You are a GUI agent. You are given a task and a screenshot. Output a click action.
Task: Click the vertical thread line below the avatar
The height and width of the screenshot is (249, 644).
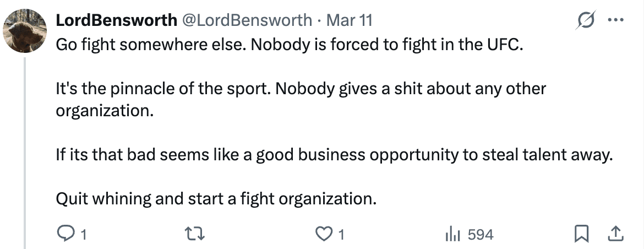25,149
